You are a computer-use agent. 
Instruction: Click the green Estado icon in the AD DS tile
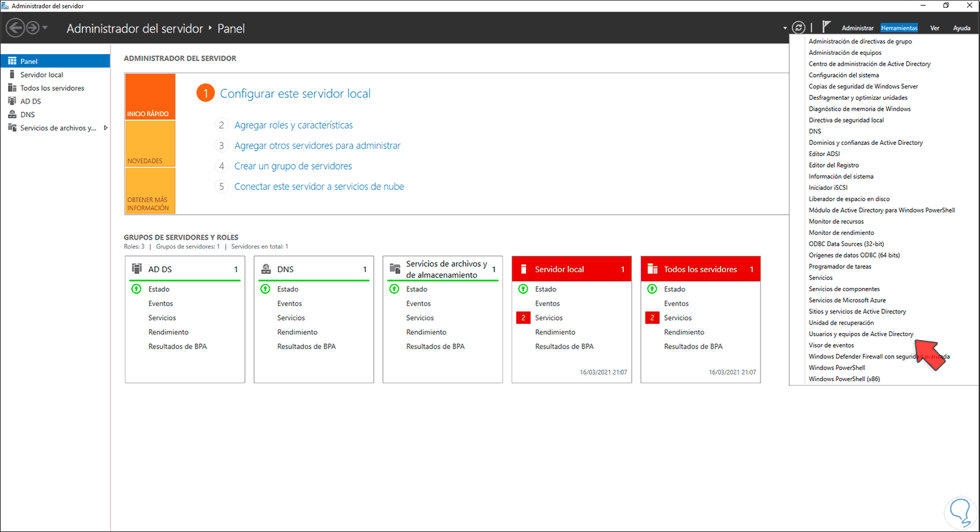click(x=137, y=289)
